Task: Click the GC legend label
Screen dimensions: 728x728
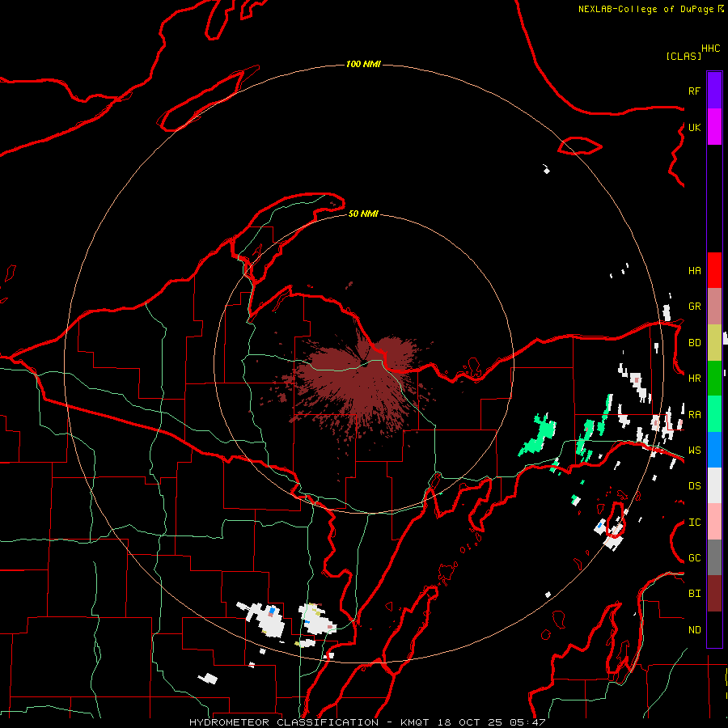Action: (x=694, y=558)
